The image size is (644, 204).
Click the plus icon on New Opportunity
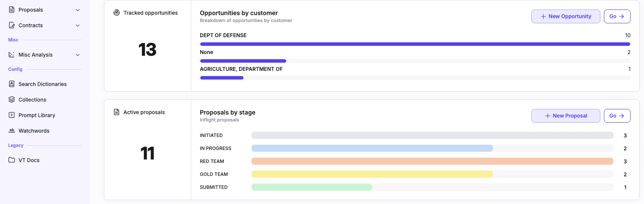pos(543,16)
